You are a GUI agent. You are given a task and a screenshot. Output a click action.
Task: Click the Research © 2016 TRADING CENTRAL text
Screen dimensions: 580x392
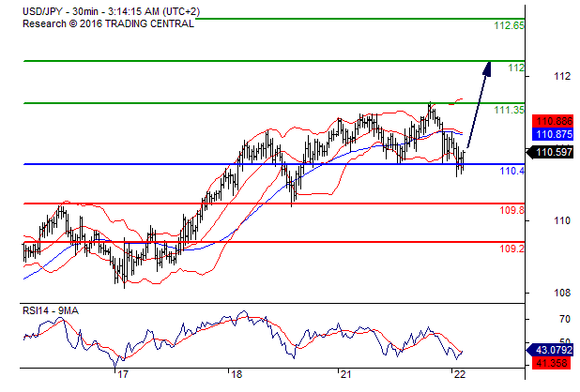108,23
